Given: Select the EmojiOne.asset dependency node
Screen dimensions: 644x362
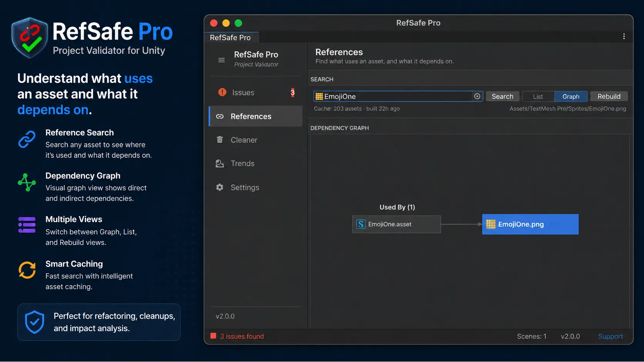Looking at the screenshot, I should point(397,224).
